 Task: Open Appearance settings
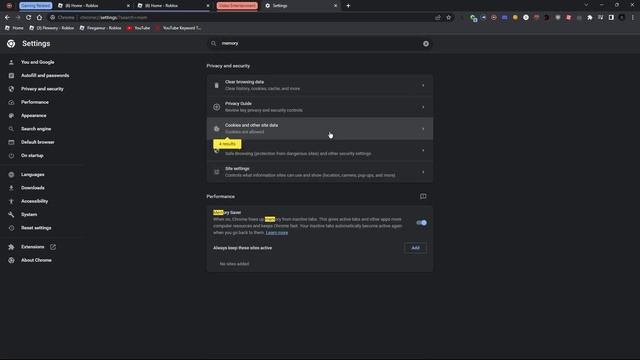click(x=33, y=116)
